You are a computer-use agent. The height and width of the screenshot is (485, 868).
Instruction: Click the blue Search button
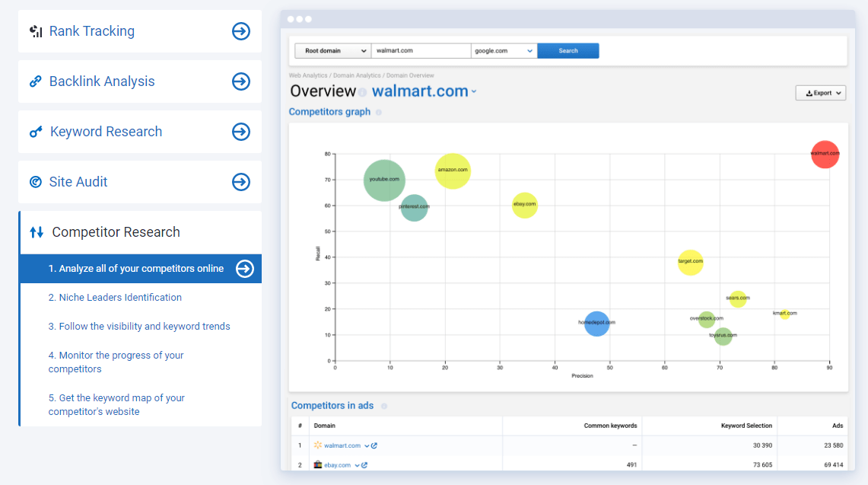tap(568, 50)
